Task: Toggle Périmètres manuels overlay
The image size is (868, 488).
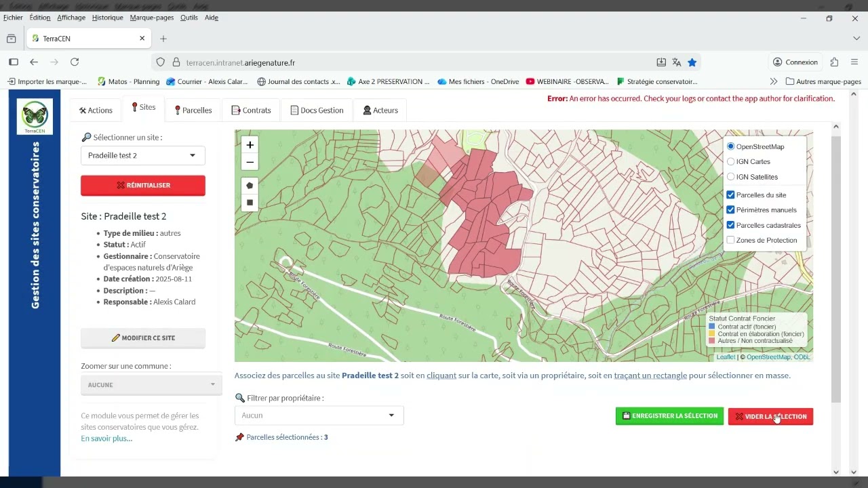Action: click(x=730, y=209)
